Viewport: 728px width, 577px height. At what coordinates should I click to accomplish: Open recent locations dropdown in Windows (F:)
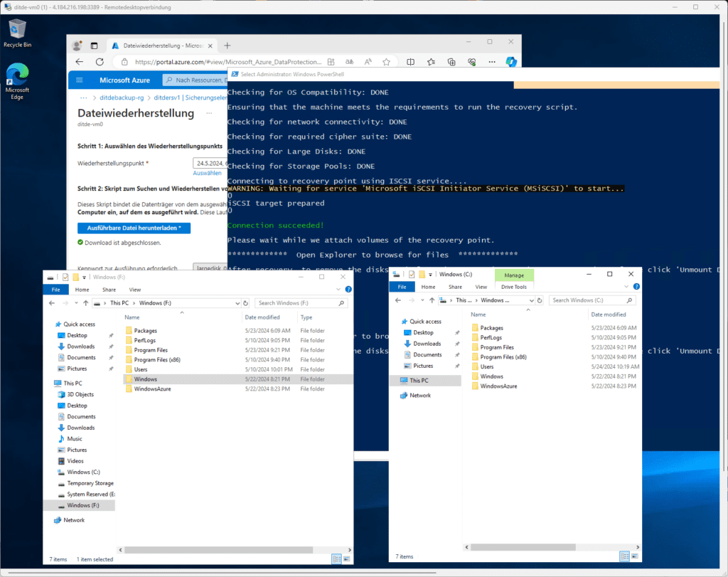pyautogui.click(x=76, y=303)
